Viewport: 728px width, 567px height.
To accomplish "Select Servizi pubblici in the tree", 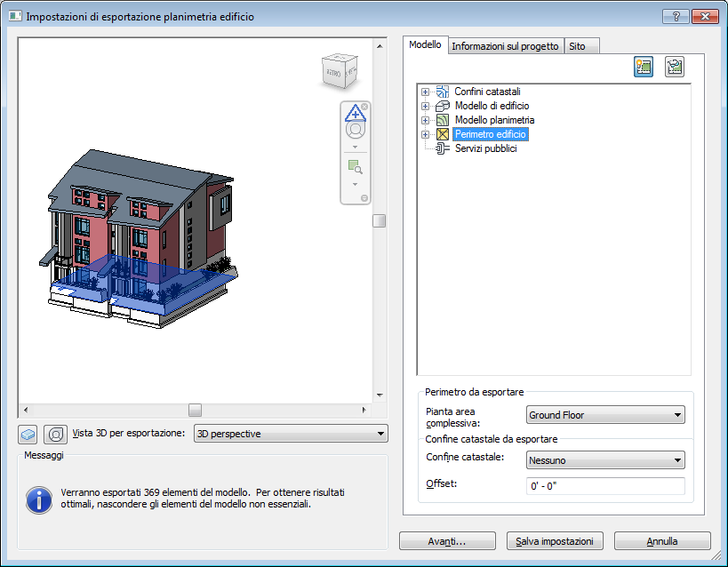I will click(485, 148).
